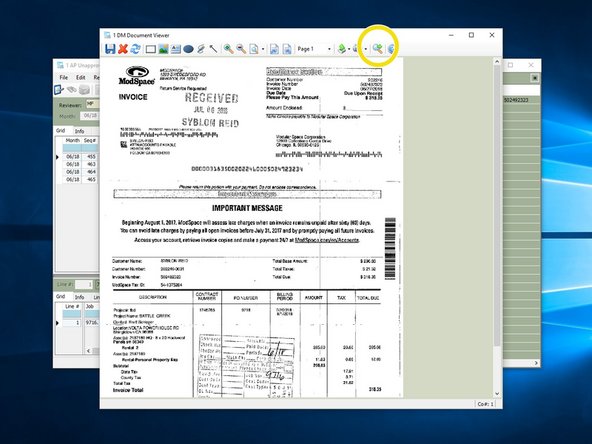Click the scroll up arrow of document viewer
Viewport: 592px width, 444px height.
[x=497, y=62]
